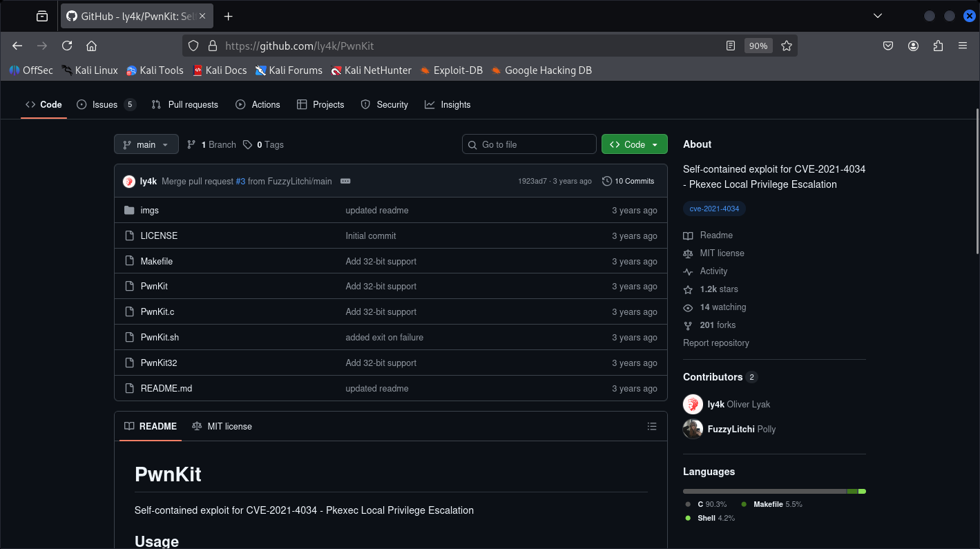Viewport: 980px width, 549px height.
Task: Open the main branch selector dropdown
Action: click(x=146, y=144)
